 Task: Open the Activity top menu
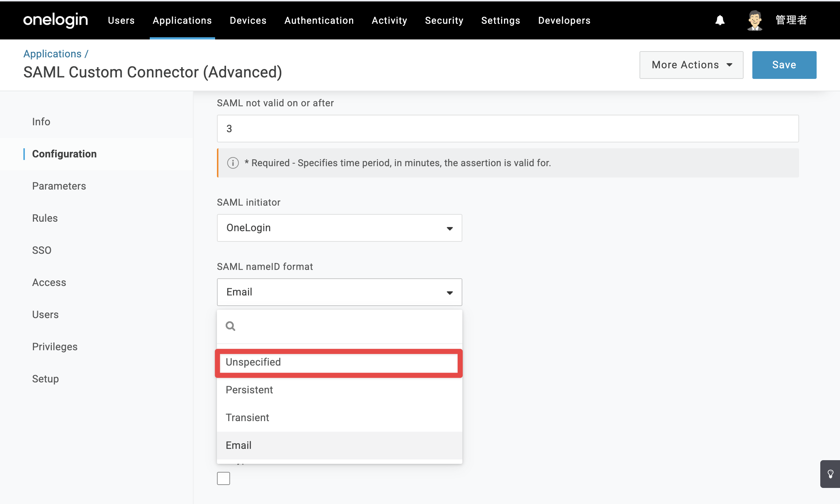click(389, 20)
